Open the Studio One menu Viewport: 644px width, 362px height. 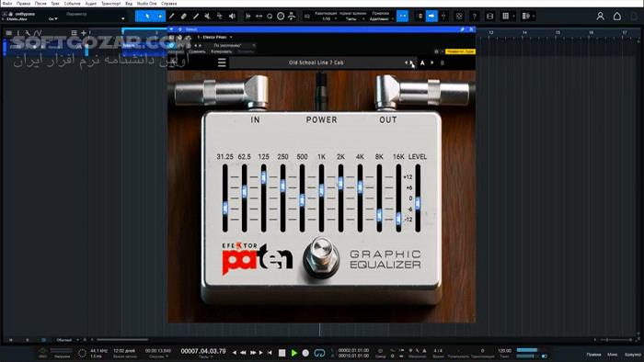[x=146, y=4]
